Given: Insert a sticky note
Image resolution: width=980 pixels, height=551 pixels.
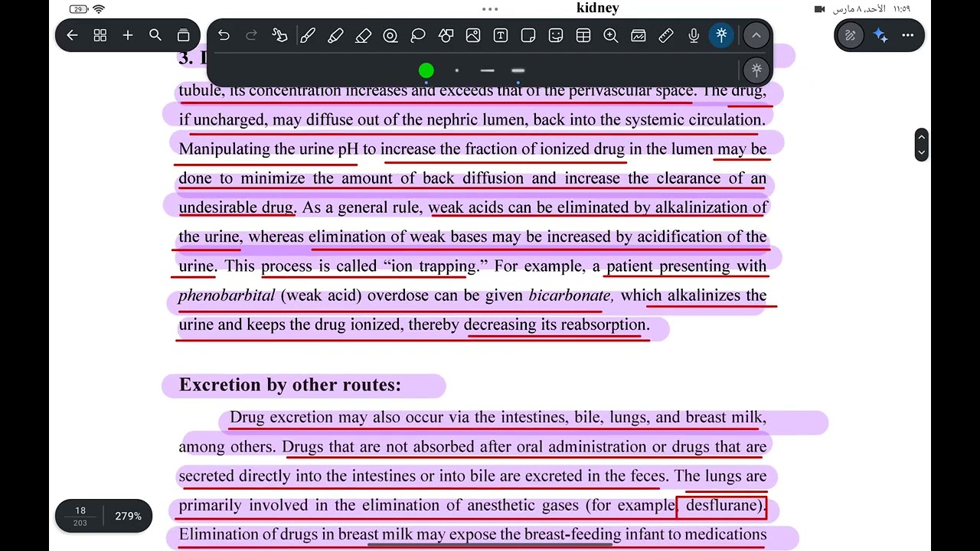Looking at the screenshot, I should click(x=528, y=35).
